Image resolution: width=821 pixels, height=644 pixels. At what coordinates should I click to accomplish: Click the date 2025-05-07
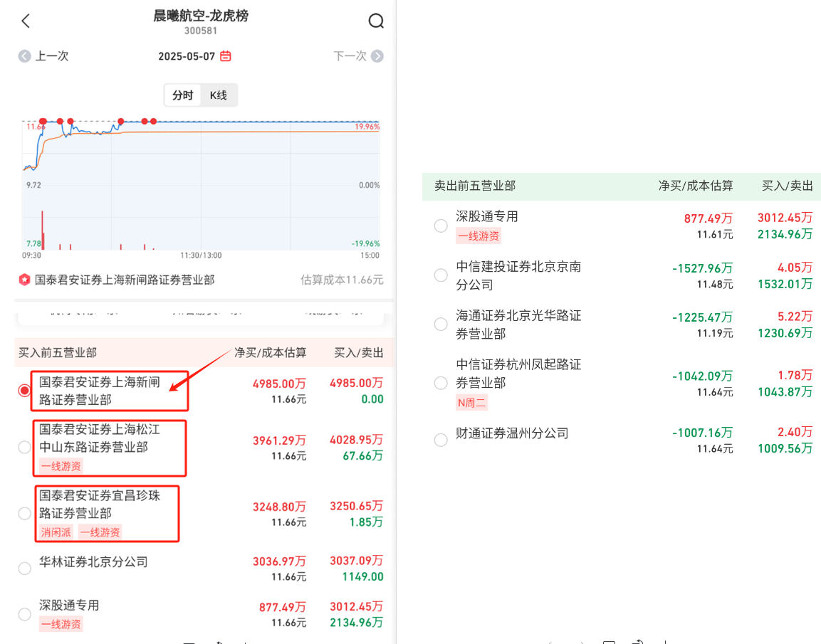187,56
